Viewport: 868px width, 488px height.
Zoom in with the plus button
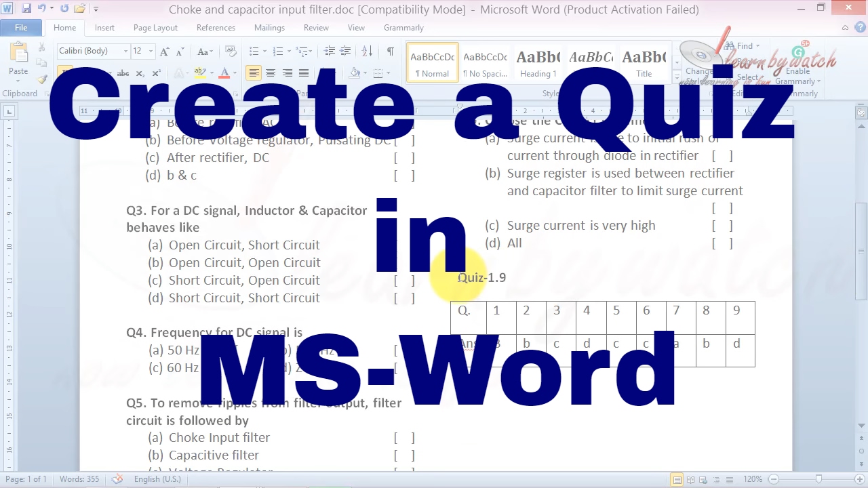[859, 479]
